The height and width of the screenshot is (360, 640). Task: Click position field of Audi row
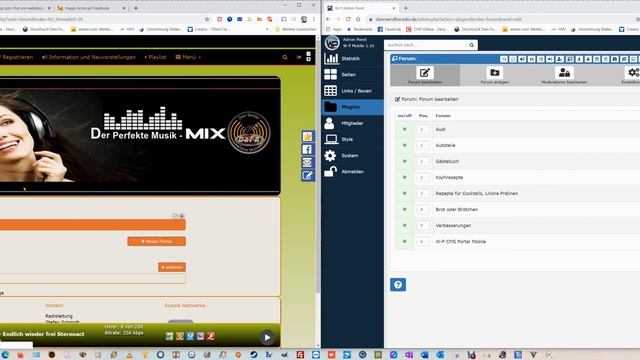[x=422, y=129]
